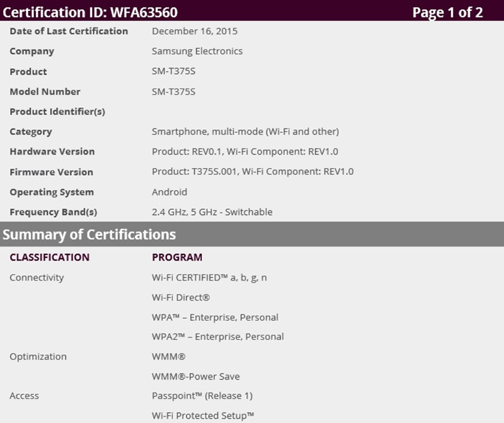Image resolution: width=504 pixels, height=423 pixels.
Task: Select Smartphone, multi-mode category value
Action: point(246,132)
